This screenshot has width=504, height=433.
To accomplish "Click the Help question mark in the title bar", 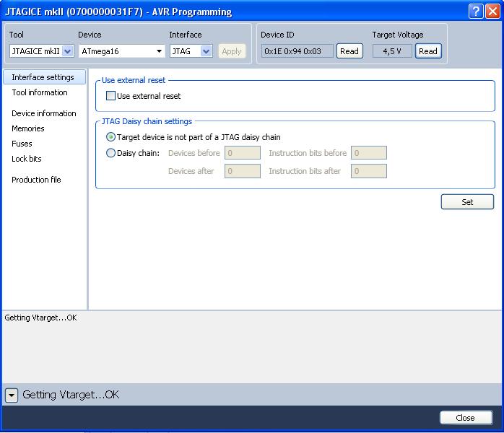I will [476, 12].
